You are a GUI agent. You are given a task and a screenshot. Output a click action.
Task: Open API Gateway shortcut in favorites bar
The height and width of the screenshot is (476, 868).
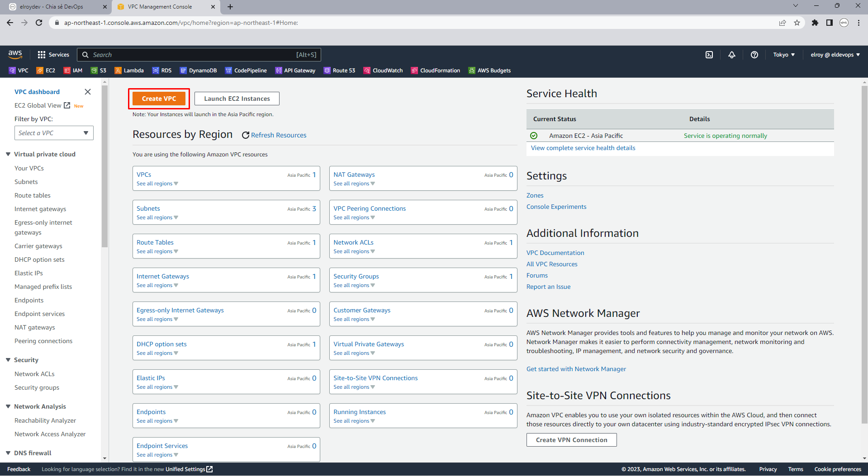click(x=295, y=71)
